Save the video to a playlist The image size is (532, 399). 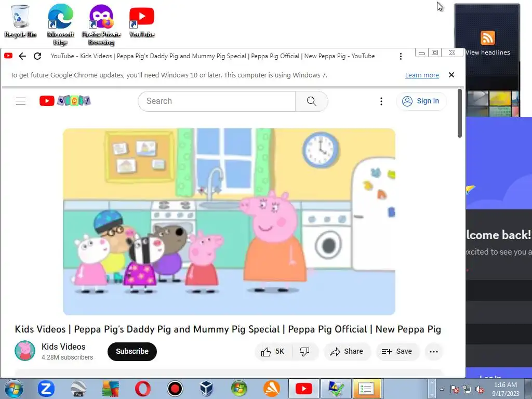(x=397, y=352)
